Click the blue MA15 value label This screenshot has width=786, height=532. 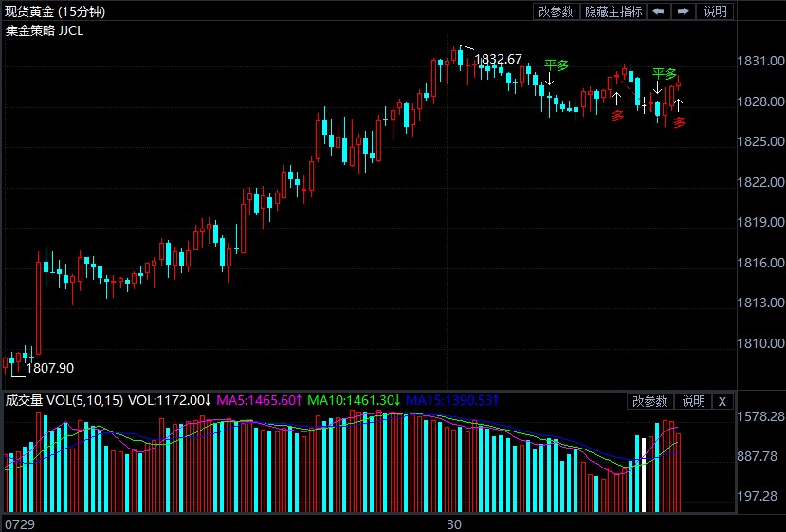[452, 401]
